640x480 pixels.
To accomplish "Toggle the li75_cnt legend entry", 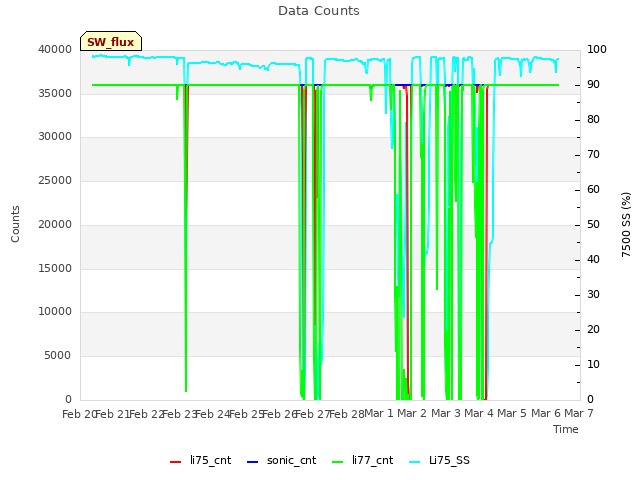I will 200,460.
